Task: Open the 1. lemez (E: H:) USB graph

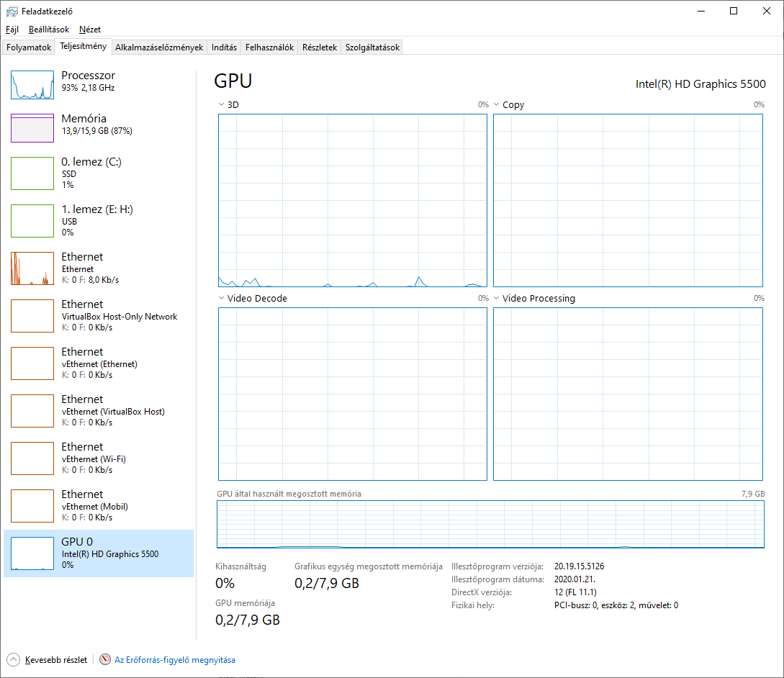Action: (32, 221)
